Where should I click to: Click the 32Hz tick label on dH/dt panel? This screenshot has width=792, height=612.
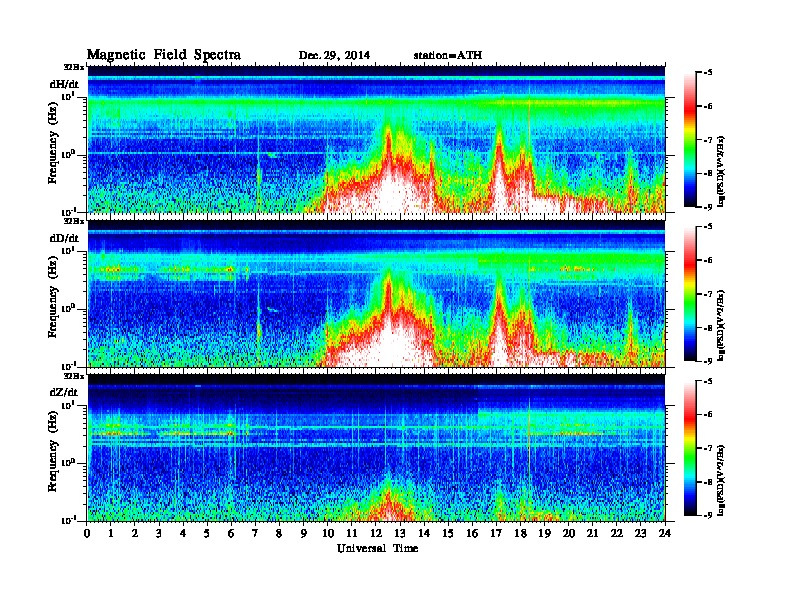coord(74,67)
